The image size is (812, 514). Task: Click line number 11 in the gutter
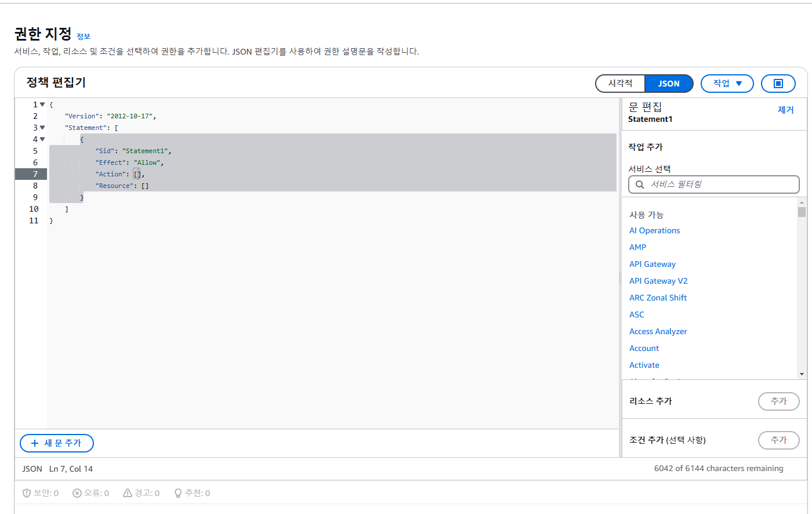(x=34, y=220)
